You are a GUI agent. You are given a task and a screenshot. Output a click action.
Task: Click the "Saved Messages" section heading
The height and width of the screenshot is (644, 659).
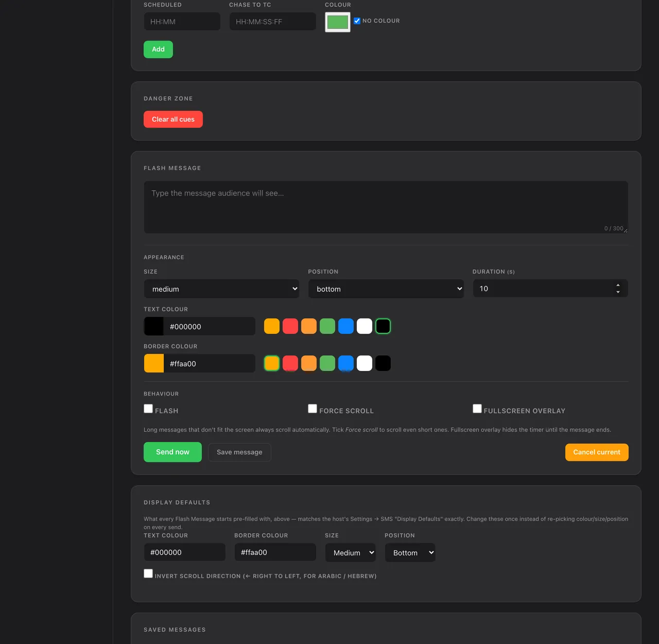tap(175, 630)
